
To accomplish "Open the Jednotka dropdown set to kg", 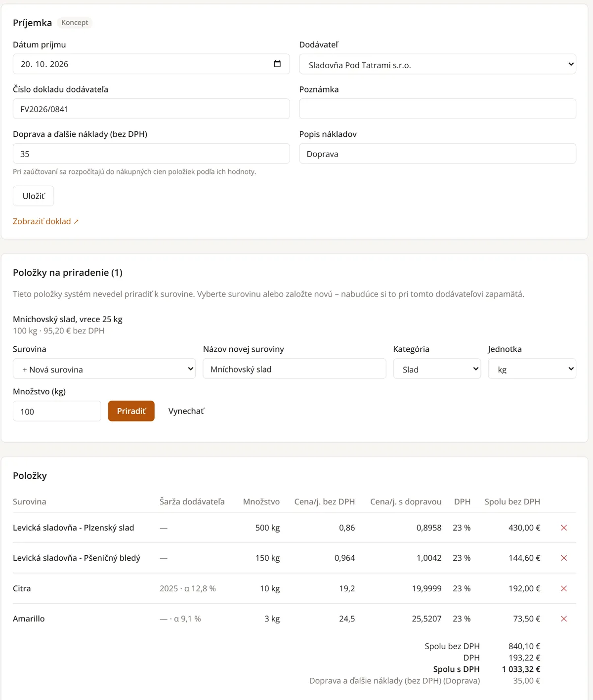I will pyautogui.click(x=532, y=369).
